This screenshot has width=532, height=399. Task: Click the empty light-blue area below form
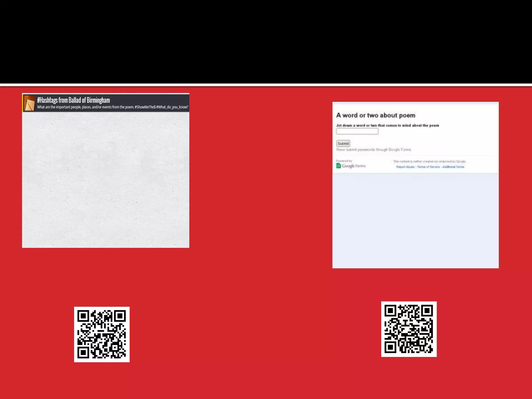pyautogui.click(x=415, y=221)
